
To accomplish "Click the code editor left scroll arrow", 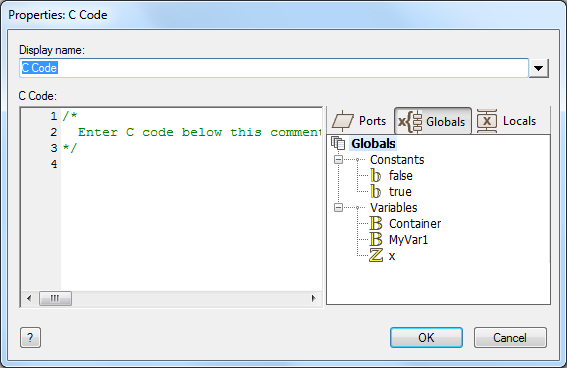I will (x=29, y=298).
